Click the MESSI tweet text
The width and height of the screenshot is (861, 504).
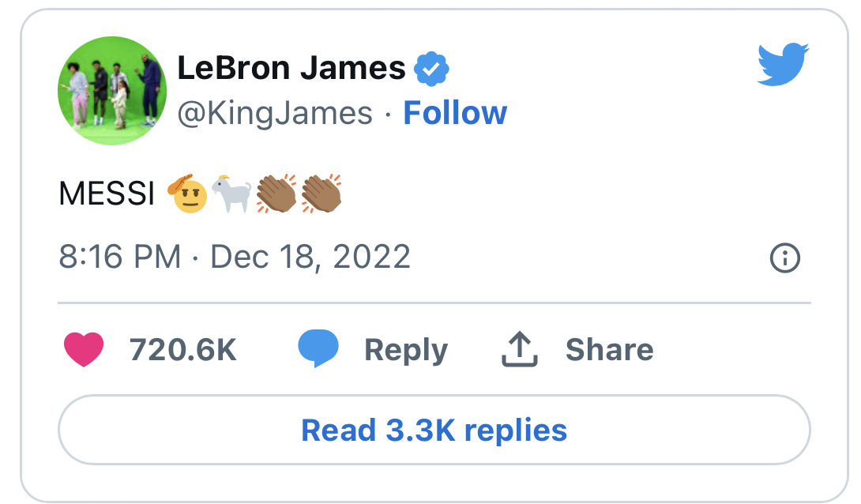coord(107,194)
